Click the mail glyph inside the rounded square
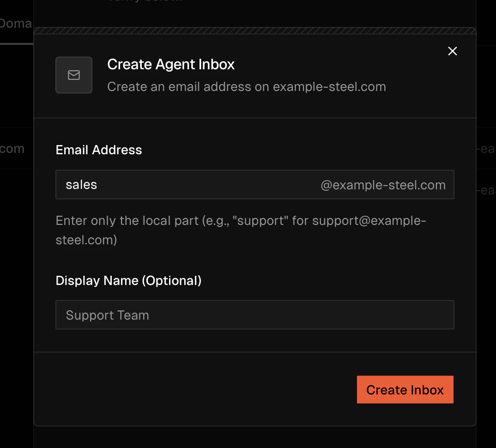This screenshot has width=496, height=448. tap(74, 75)
